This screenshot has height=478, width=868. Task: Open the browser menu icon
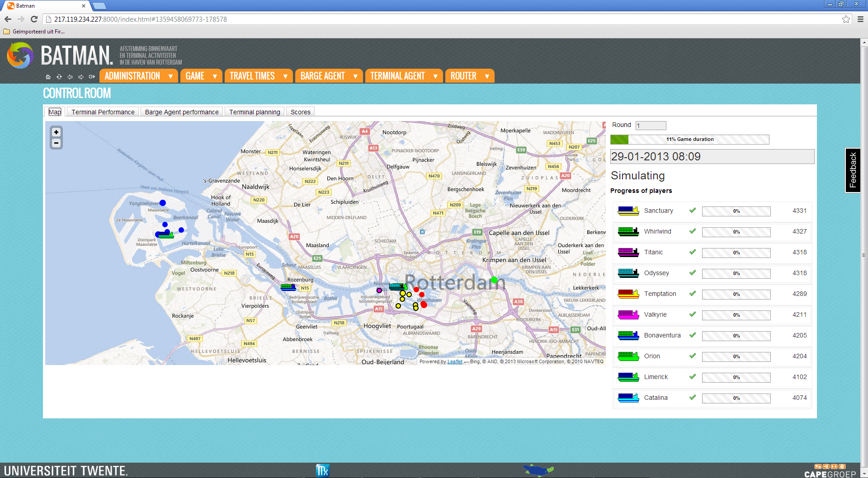click(x=860, y=19)
